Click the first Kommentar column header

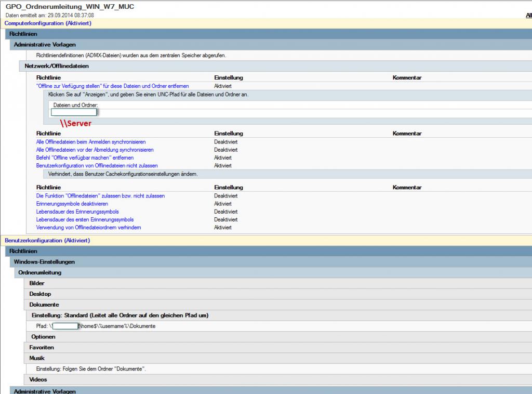pos(407,78)
